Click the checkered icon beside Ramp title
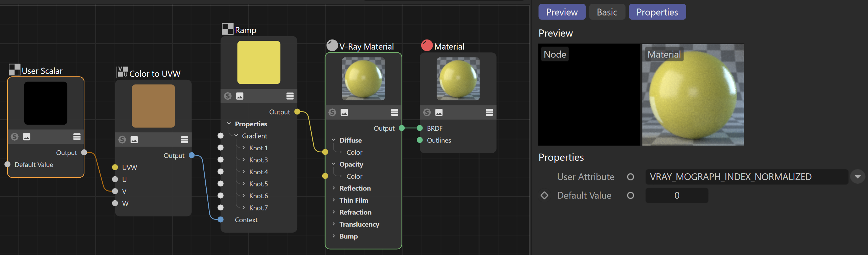868x255 pixels. (x=228, y=29)
